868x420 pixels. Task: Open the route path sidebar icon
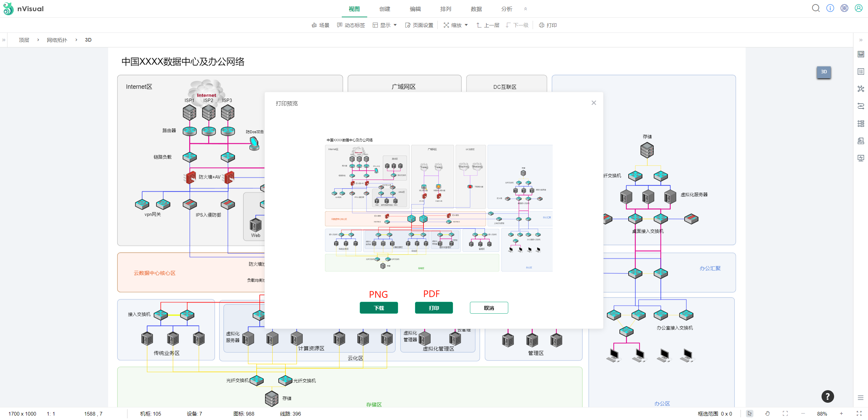pyautogui.click(x=861, y=106)
